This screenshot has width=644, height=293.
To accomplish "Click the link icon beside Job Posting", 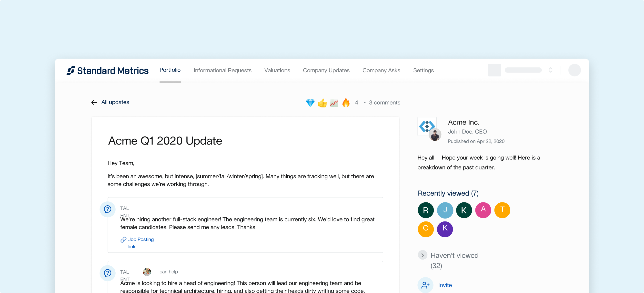I will point(123,240).
